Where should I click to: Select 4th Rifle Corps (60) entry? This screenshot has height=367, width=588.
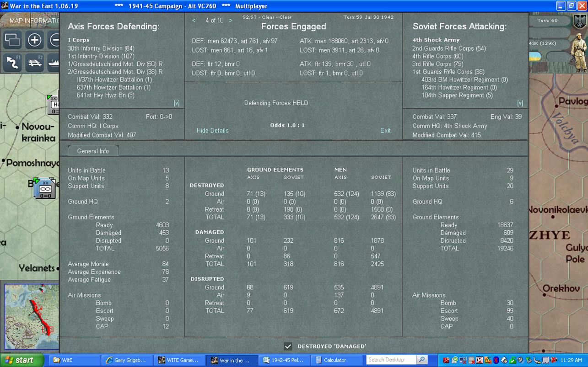[x=438, y=56]
